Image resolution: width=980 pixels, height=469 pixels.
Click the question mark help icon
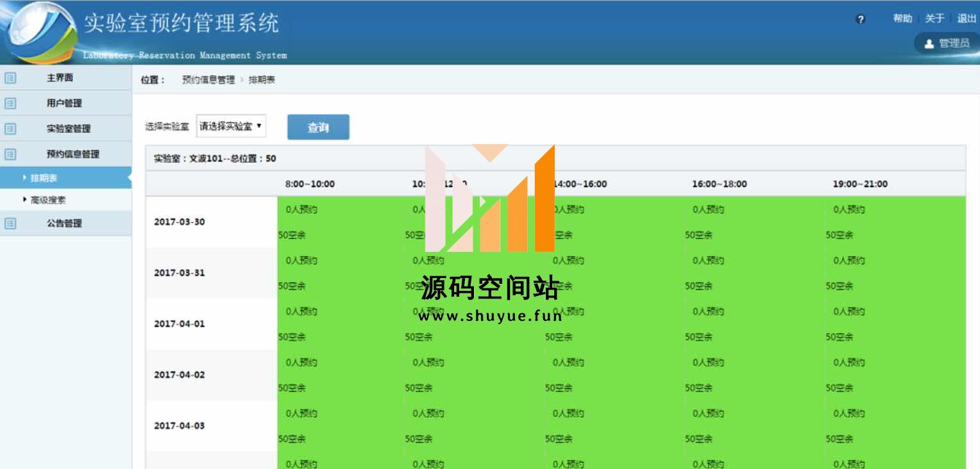click(861, 19)
